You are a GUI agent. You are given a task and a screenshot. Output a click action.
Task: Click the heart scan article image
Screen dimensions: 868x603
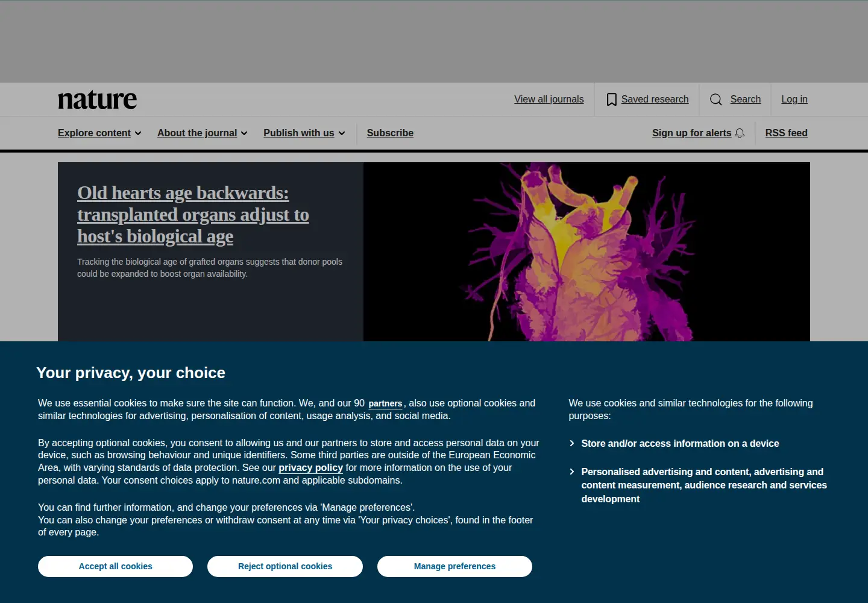click(x=587, y=251)
